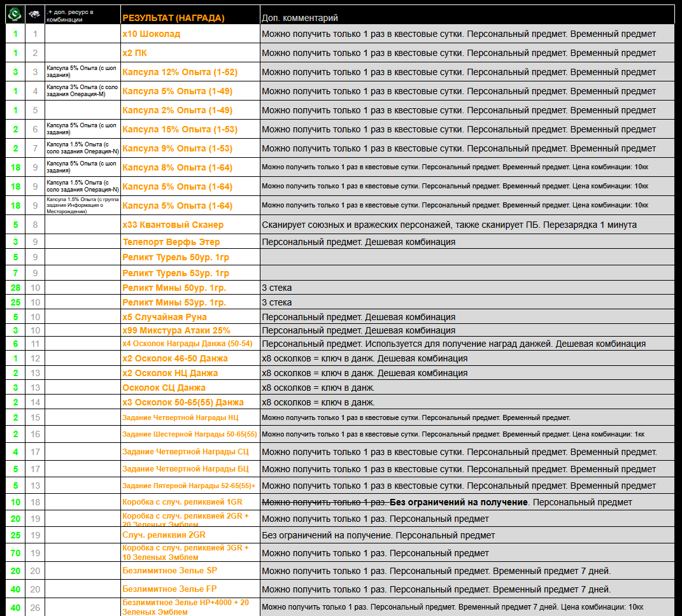Select 'x99 Микстура Атаки 25%' cell
The width and height of the screenshot is (682, 616).
[176, 330]
